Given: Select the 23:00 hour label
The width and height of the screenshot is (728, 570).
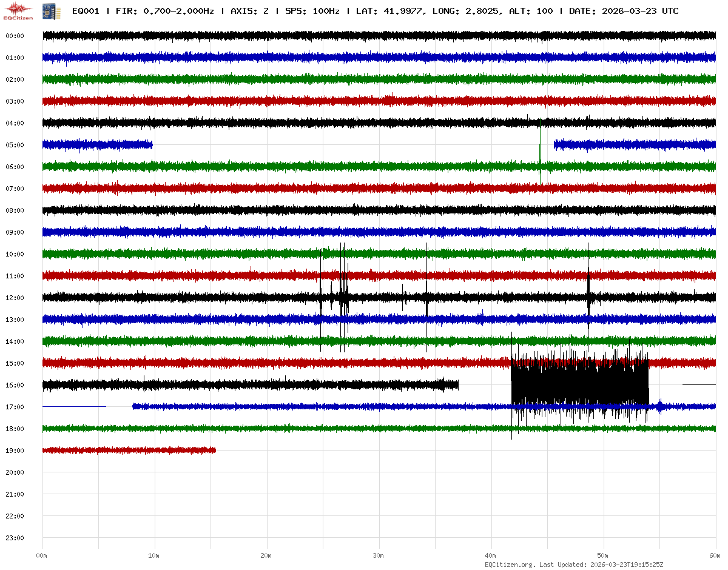Looking at the screenshot, I should (x=15, y=538).
